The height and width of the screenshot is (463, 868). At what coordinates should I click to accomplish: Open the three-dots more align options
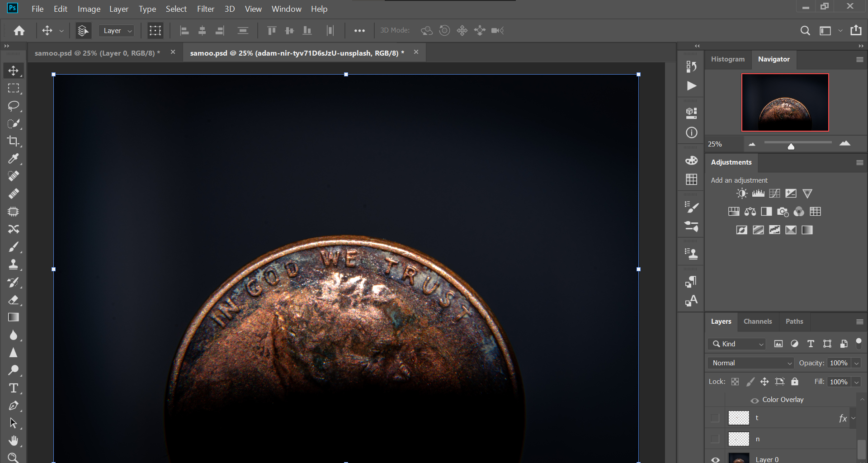coord(359,31)
